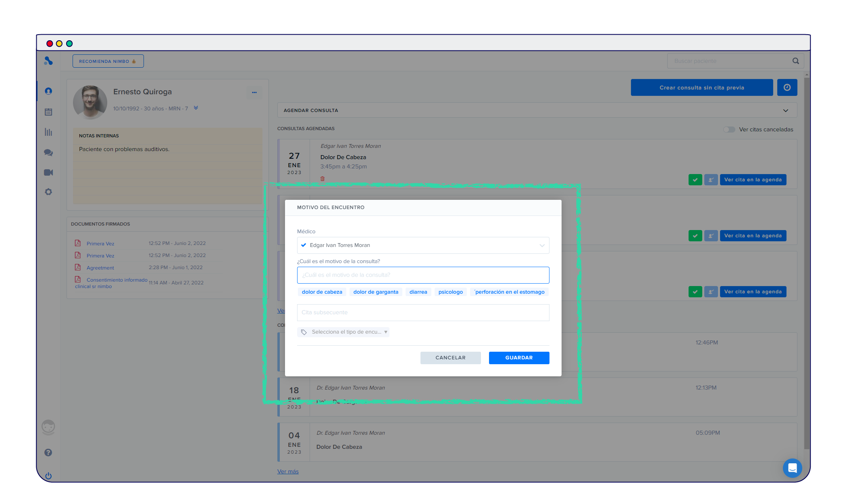
Task: Toggle Ver citas canceladas switch
Action: [729, 129]
